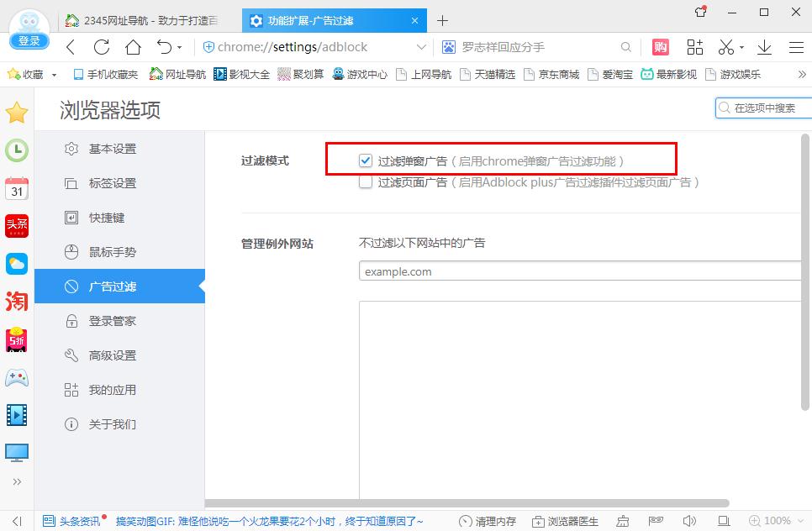The width and height of the screenshot is (812, 531).
Task: Open the downloads manager icon
Action: coord(764,47)
